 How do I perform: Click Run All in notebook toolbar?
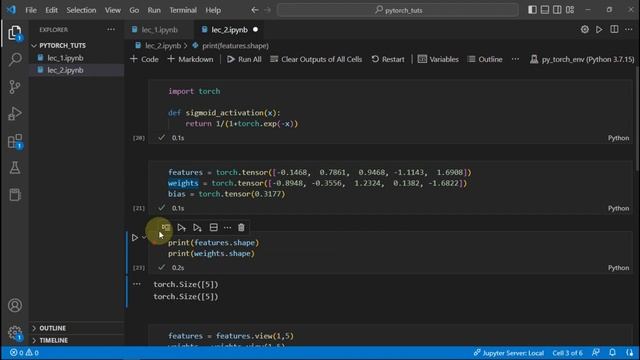244,59
